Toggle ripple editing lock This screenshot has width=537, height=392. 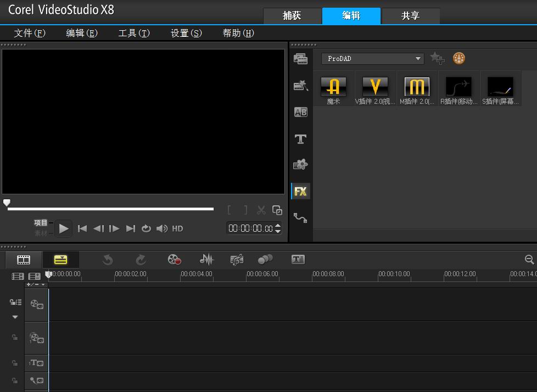pos(15,302)
